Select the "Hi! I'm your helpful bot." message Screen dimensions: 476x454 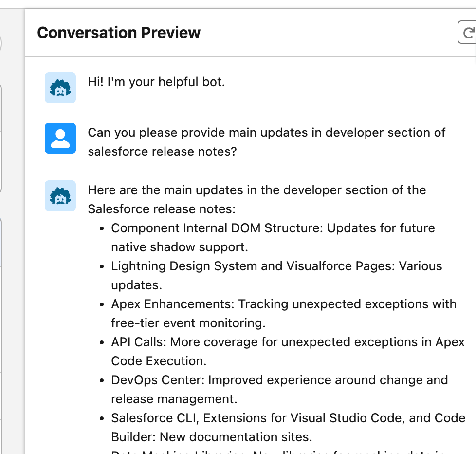[156, 82]
